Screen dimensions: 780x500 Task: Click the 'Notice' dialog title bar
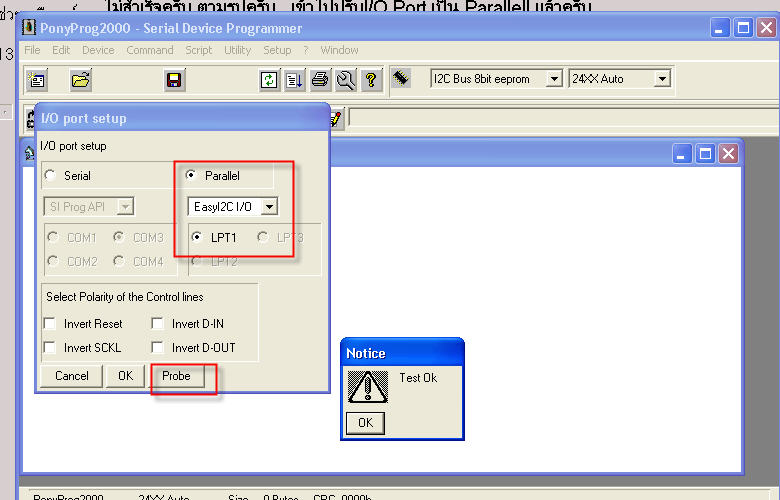pos(402,353)
